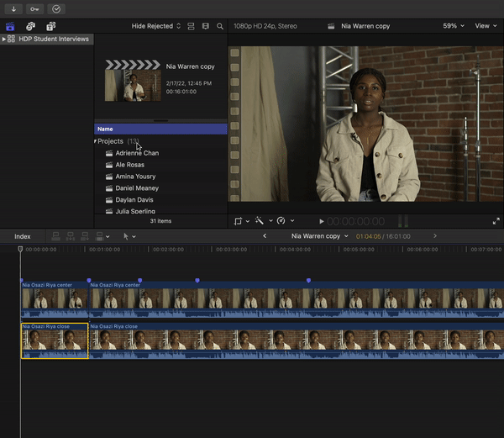This screenshot has width=504, height=438.
Task: Open the Keyword Editor key icon
Action: click(34, 8)
